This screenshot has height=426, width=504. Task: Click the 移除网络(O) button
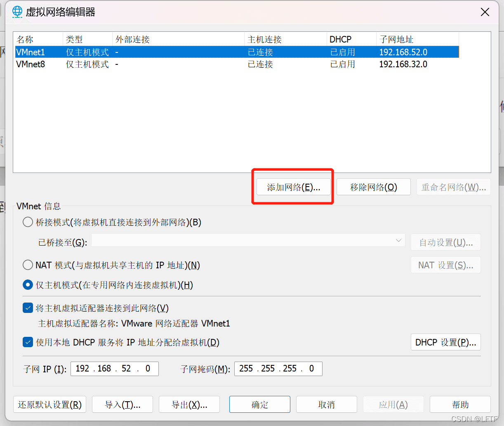point(374,187)
